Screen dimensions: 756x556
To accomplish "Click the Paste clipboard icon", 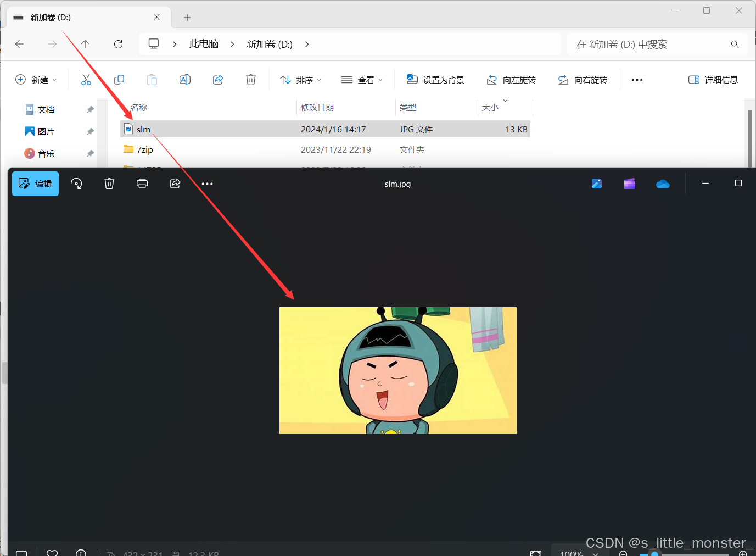I will coord(152,80).
